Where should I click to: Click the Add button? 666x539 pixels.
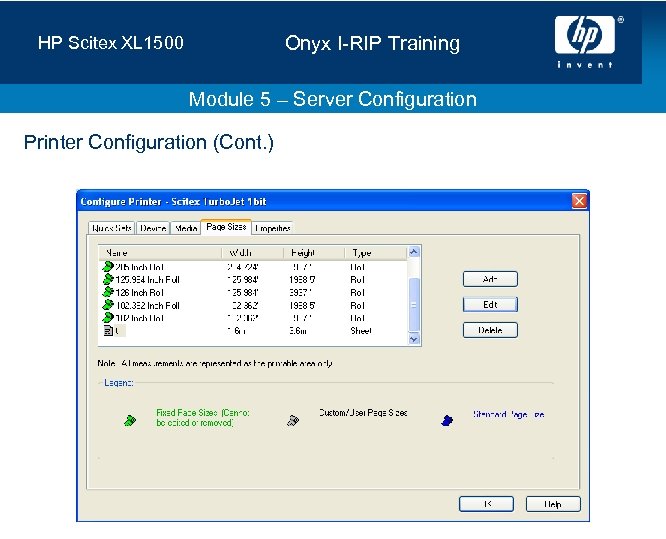click(x=490, y=279)
